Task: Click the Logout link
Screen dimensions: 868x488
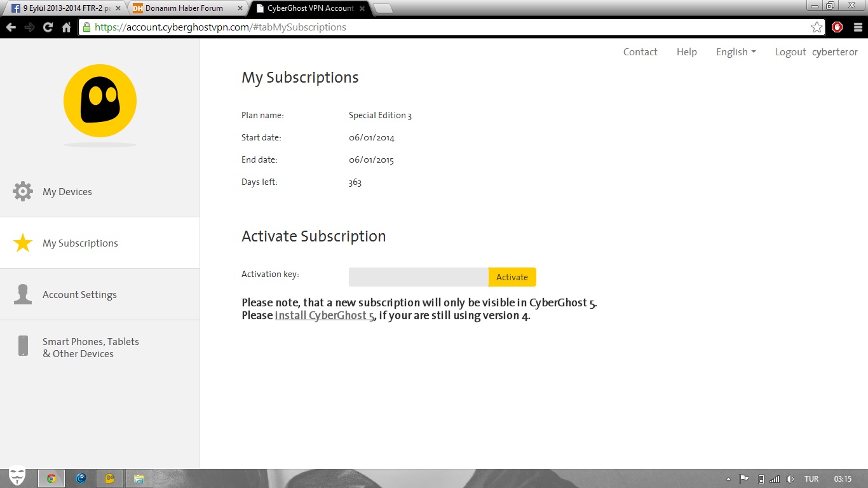Action: coord(790,52)
